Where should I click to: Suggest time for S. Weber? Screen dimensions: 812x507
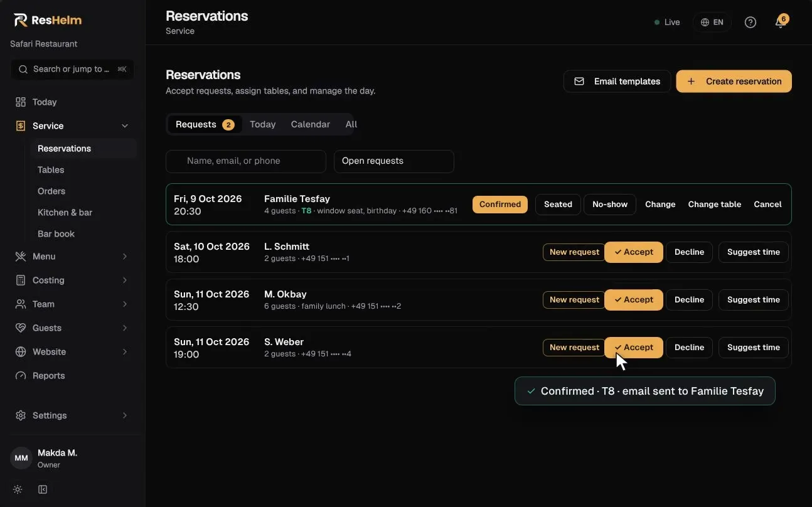coord(753,348)
